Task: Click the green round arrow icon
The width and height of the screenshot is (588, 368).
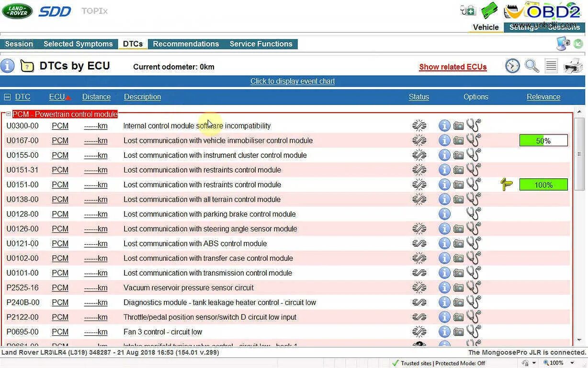Action: 578,44
